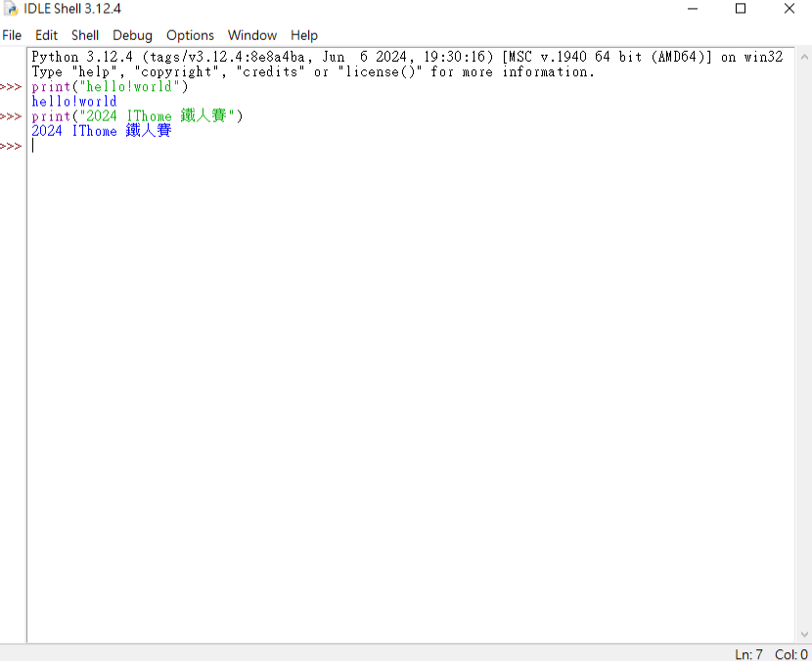Click the last >>> prompt in sidebar
812x661 pixels.
click(x=11, y=147)
